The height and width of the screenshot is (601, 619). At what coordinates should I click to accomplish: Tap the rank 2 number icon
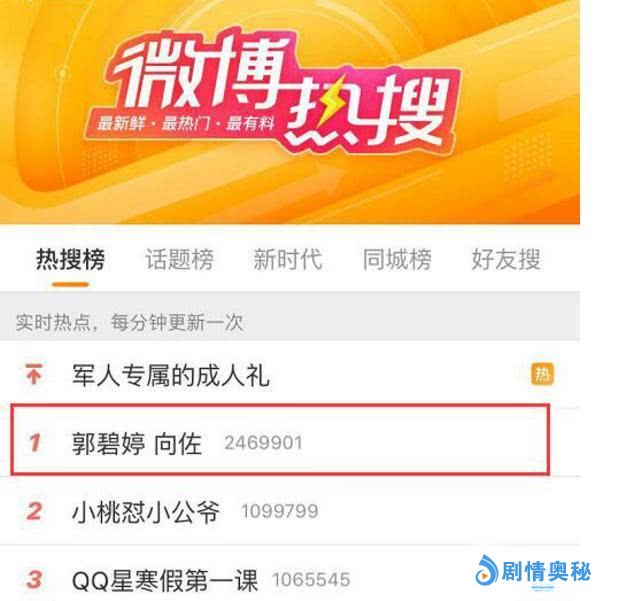pos(34,511)
